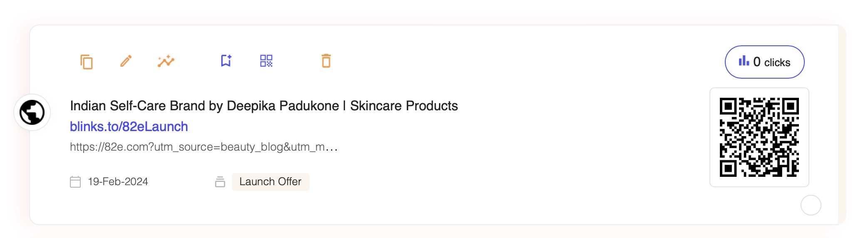
Task: Delete the link with the trash icon
Action: (326, 61)
